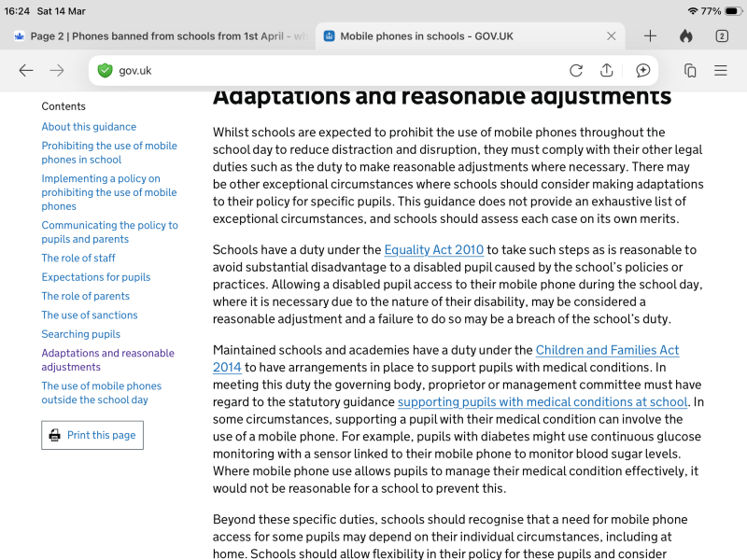Open the Searching pupils section
Screen dimensions: 747x560
[80, 334]
